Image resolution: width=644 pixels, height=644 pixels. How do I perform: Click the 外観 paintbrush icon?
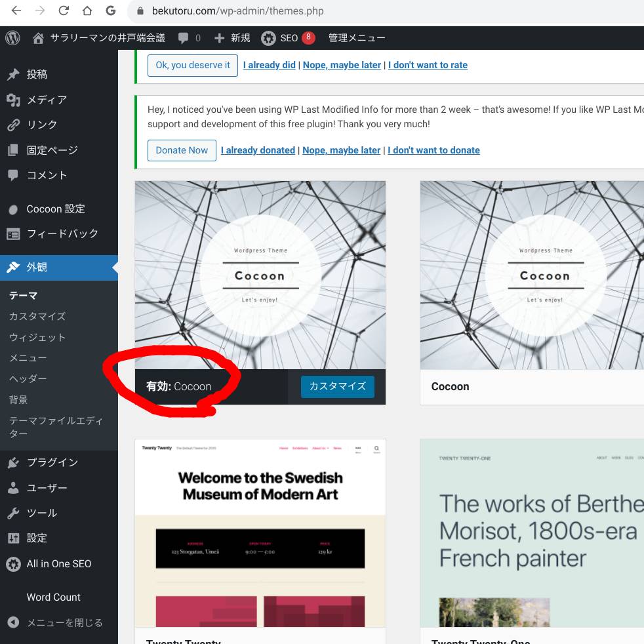pos(13,267)
